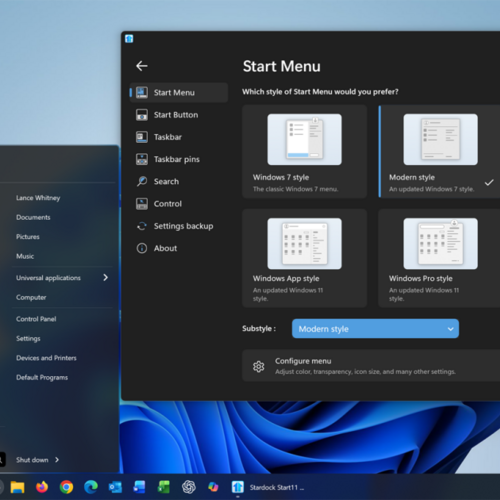Click the Windows App style preview thumbnail
Viewport: 500px width, 500px height.
[304, 244]
